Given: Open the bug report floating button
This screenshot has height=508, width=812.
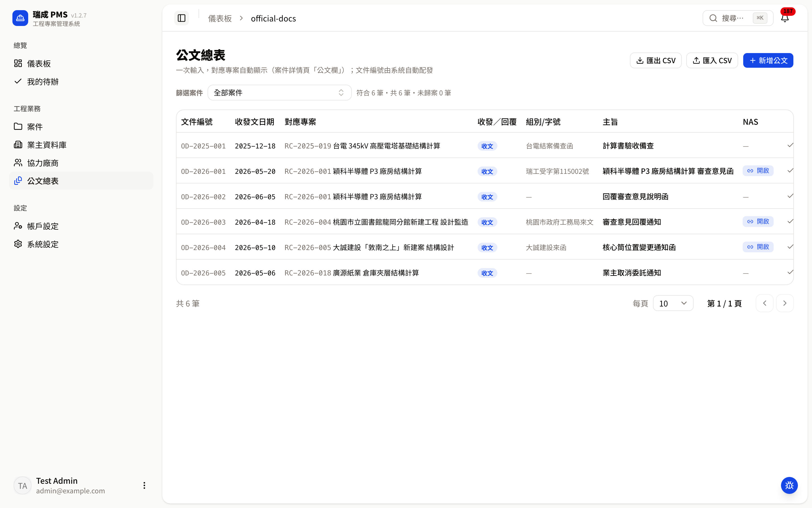Looking at the screenshot, I should pos(789,485).
